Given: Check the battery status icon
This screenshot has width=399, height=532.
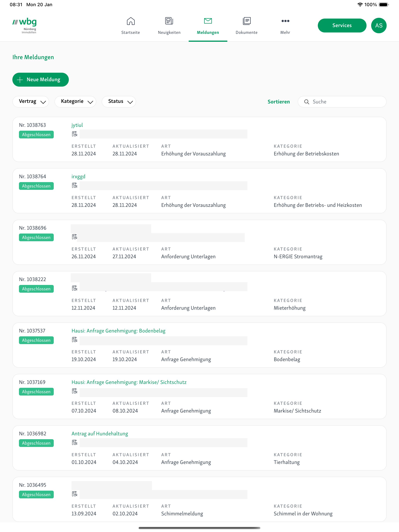Looking at the screenshot, I should [x=384, y=5].
